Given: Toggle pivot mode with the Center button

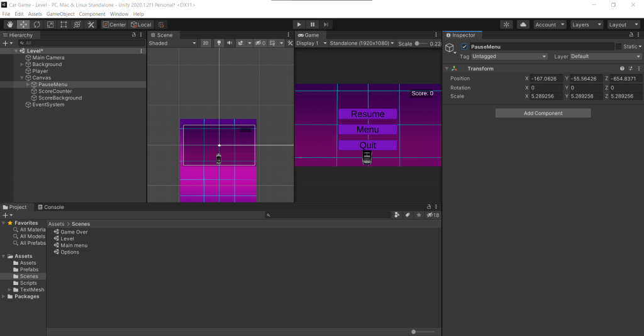Looking at the screenshot, I should [x=114, y=25].
